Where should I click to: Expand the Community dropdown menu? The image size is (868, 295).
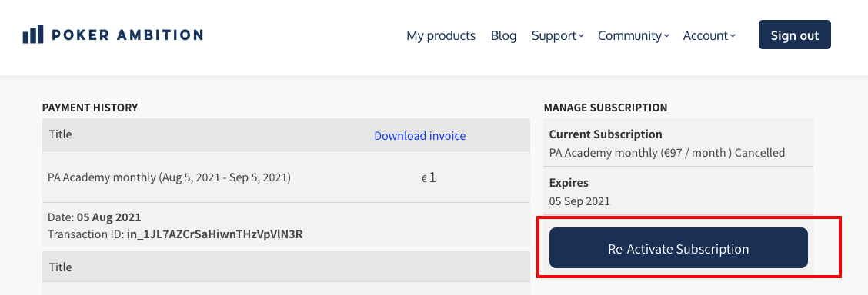tap(633, 35)
